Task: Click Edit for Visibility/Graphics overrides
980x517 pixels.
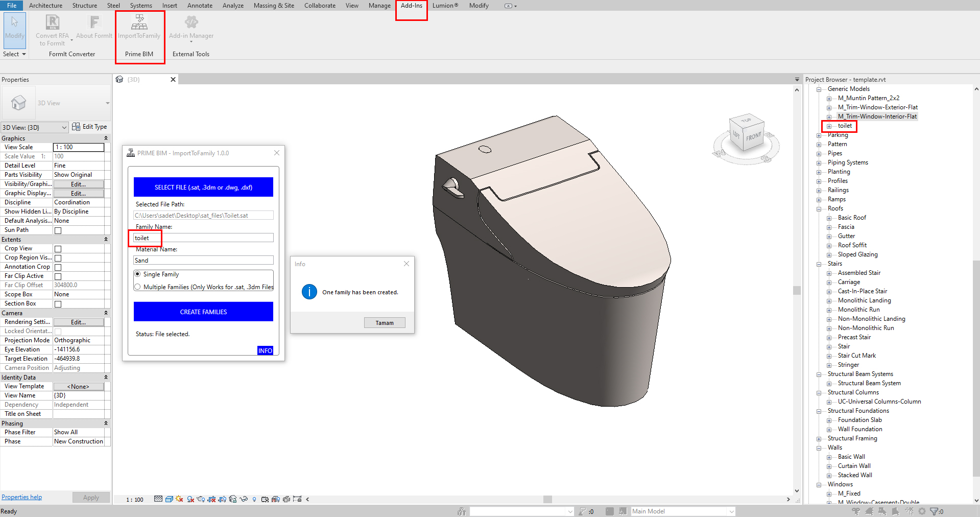Action: point(79,184)
